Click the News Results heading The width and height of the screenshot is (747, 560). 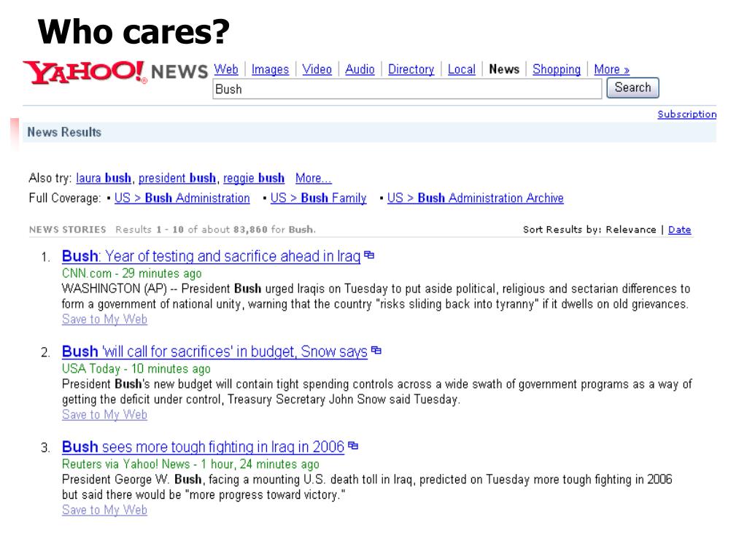click(x=64, y=132)
